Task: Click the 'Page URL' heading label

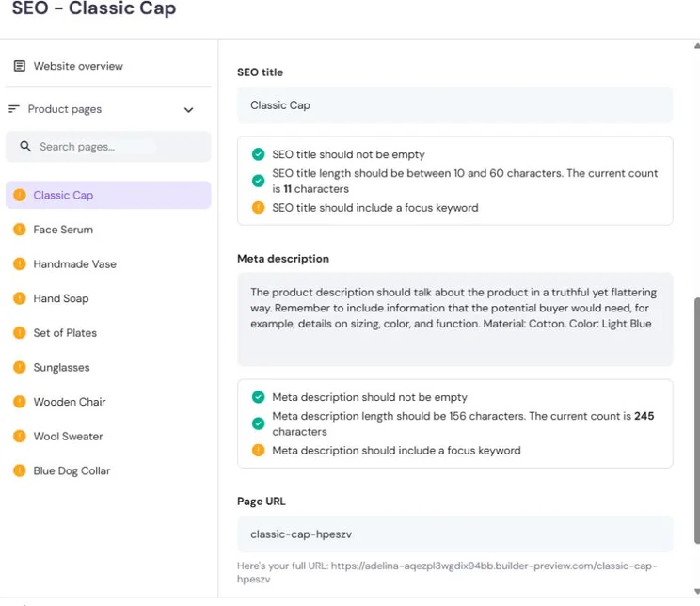Action: point(262,502)
